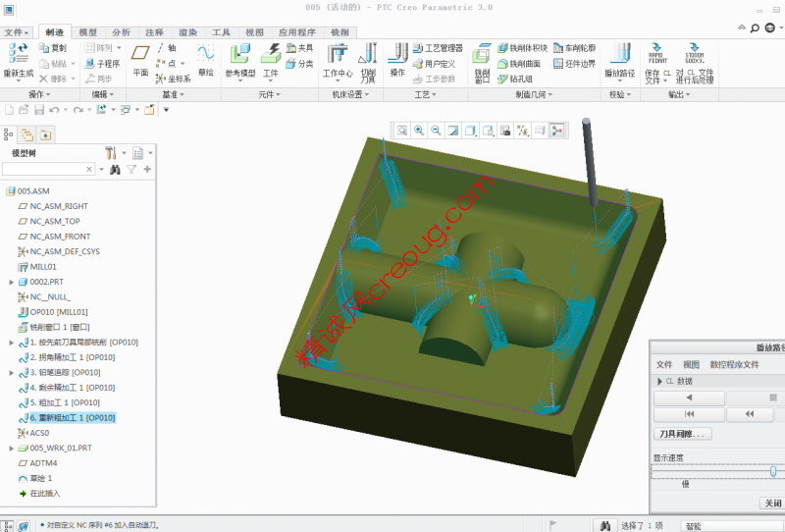Click the 关闭 button
This screenshot has width=785, height=532.
pos(772,503)
